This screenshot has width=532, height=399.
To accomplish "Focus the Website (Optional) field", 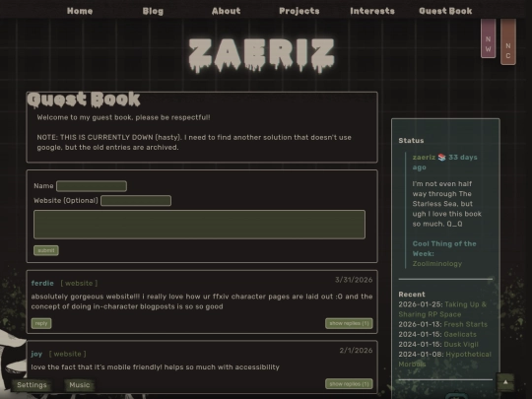I will click(x=136, y=201).
